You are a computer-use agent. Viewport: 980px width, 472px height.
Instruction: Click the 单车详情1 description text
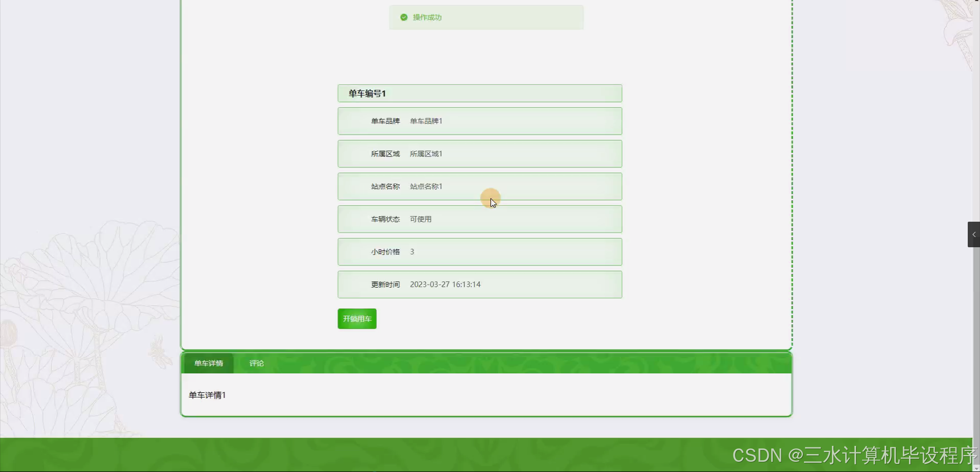click(207, 394)
